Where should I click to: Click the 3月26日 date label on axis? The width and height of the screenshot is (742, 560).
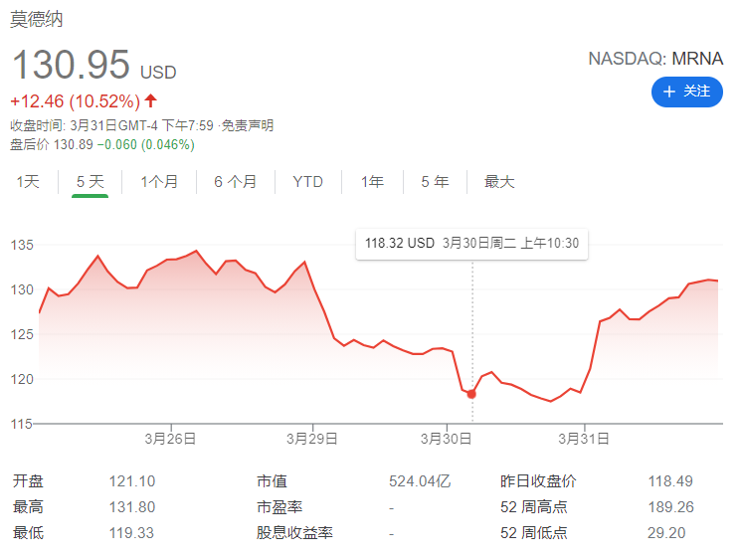170,439
